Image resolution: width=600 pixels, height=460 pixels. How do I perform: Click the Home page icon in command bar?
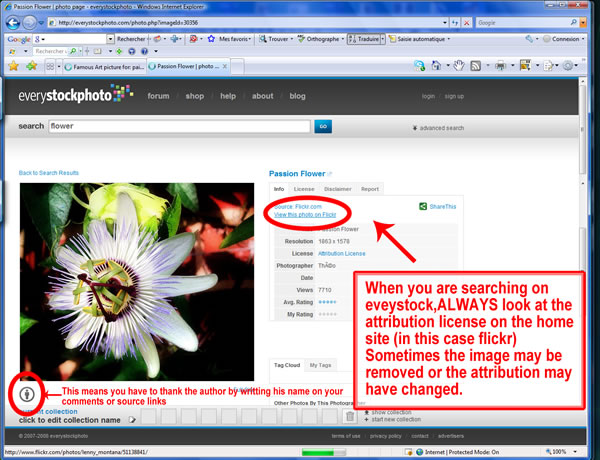click(x=437, y=66)
